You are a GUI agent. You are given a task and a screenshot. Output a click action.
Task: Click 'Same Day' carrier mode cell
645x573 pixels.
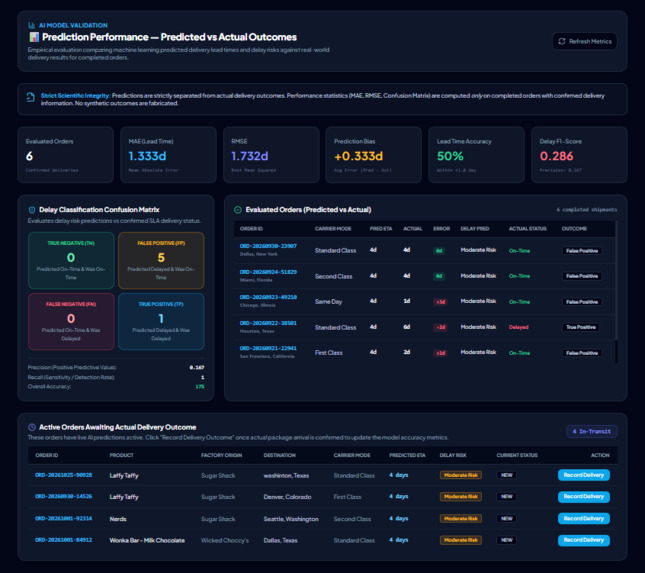pyautogui.click(x=328, y=302)
